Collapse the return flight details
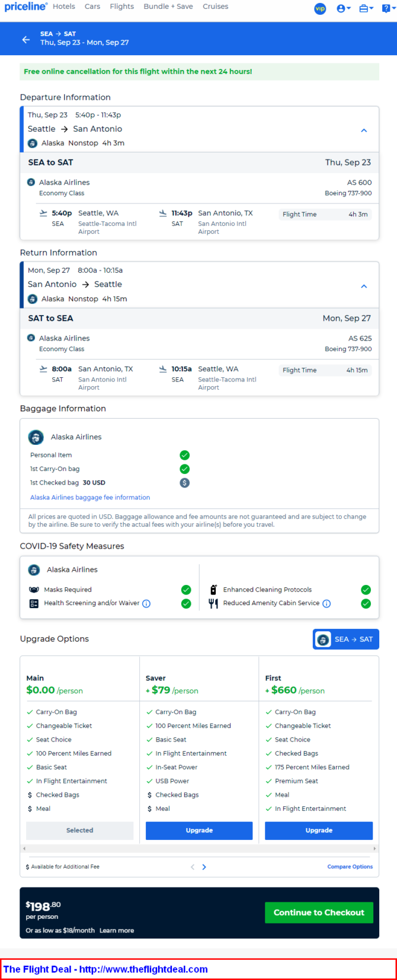 pos(364,286)
